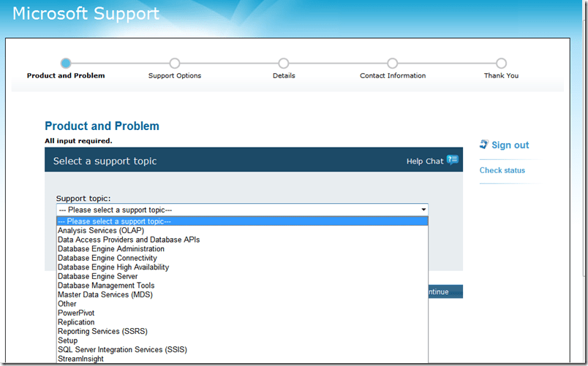Open the Help Chat link
The image size is (588, 366).
(x=425, y=161)
